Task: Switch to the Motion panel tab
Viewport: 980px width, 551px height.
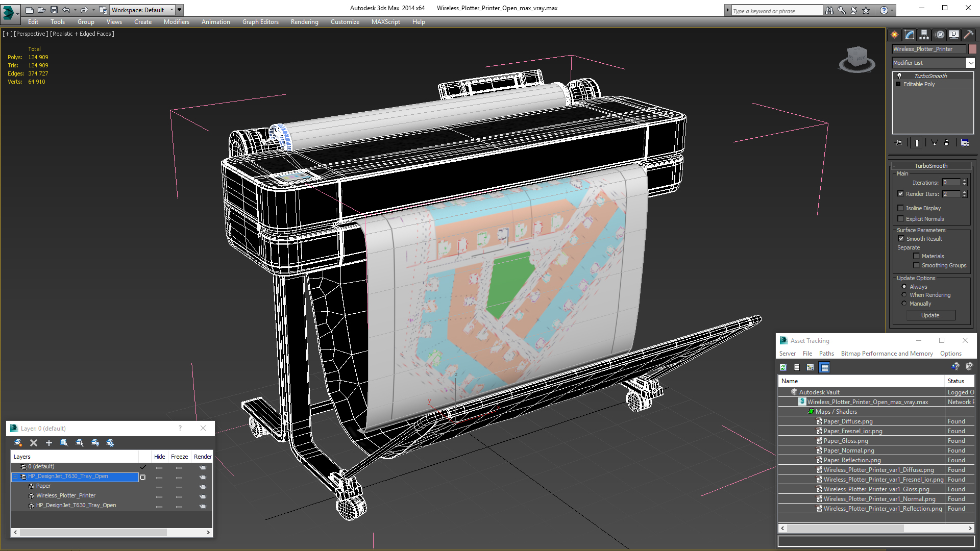Action: (x=940, y=35)
